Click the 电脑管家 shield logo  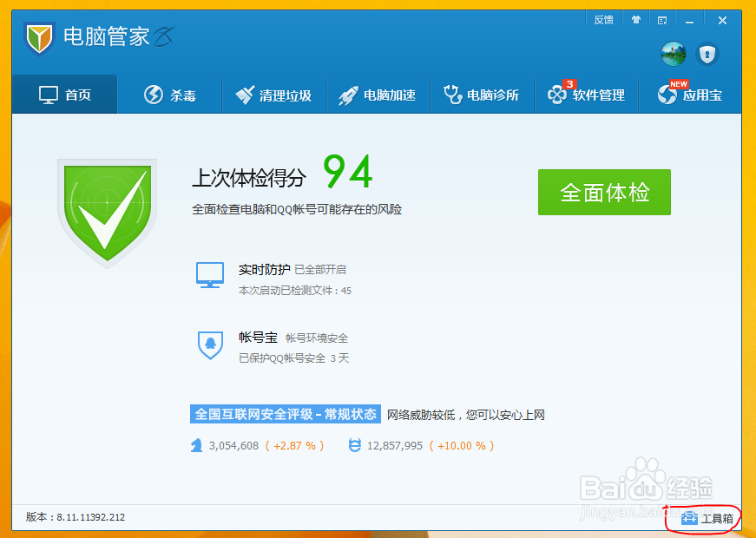pos(39,38)
